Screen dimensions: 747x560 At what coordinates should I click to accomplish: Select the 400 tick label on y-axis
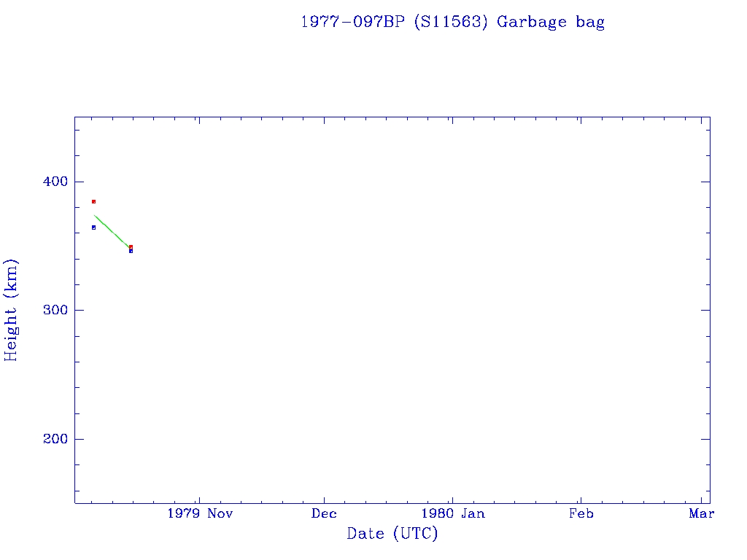pyautogui.click(x=50, y=182)
